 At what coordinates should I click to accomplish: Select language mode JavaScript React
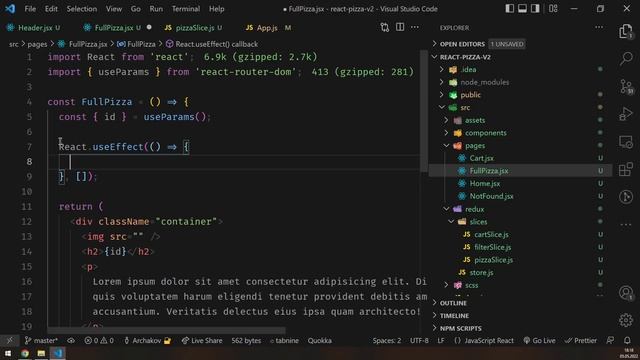point(484,340)
